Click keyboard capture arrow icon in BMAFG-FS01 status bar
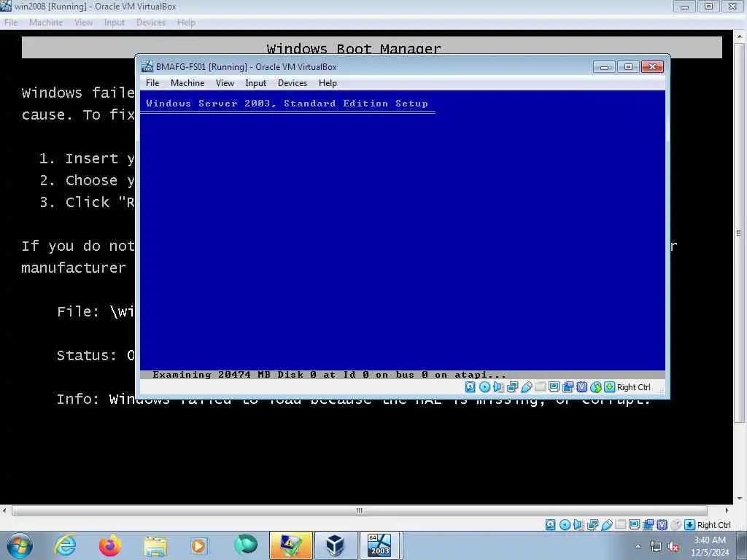The width and height of the screenshot is (747, 560). click(609, 387)
